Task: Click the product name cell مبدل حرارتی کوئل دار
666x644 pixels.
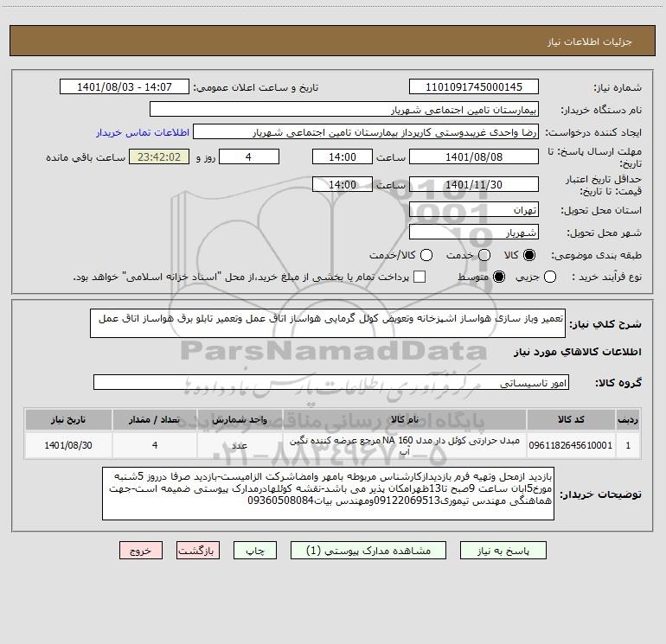Action: pyautogui.click(x=405, y=445)
